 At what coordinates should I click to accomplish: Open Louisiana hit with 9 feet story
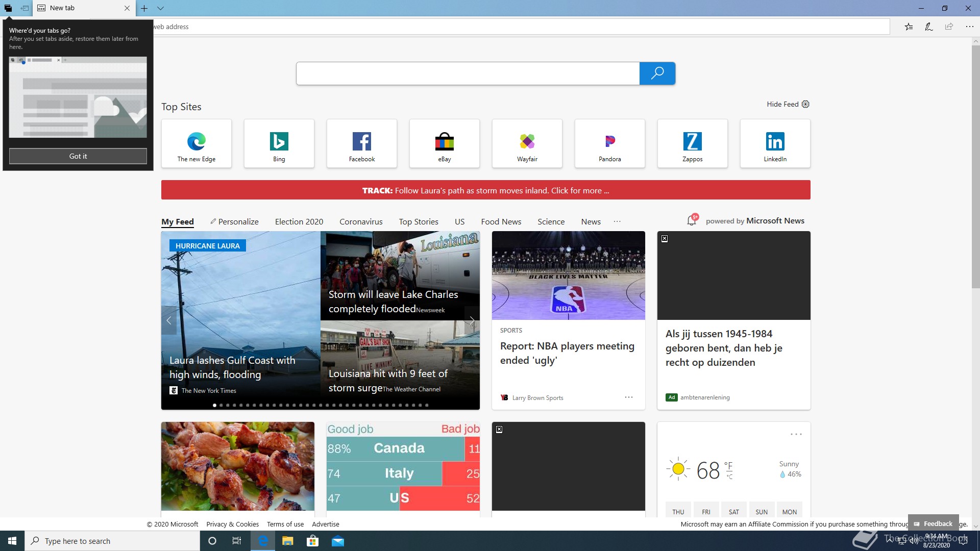pyautogui.click(x=388, y=381)
